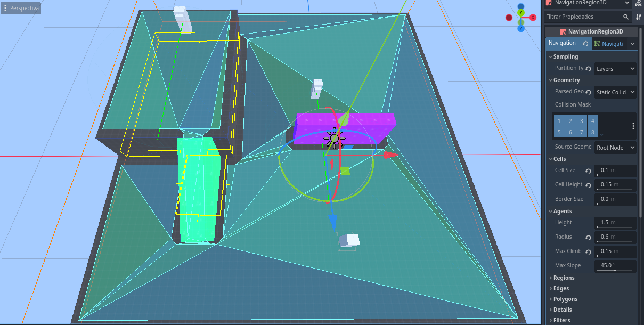Toggle collision mask layer 7
The height and width of the screenshot is (325, 644).
click(582, 132)
